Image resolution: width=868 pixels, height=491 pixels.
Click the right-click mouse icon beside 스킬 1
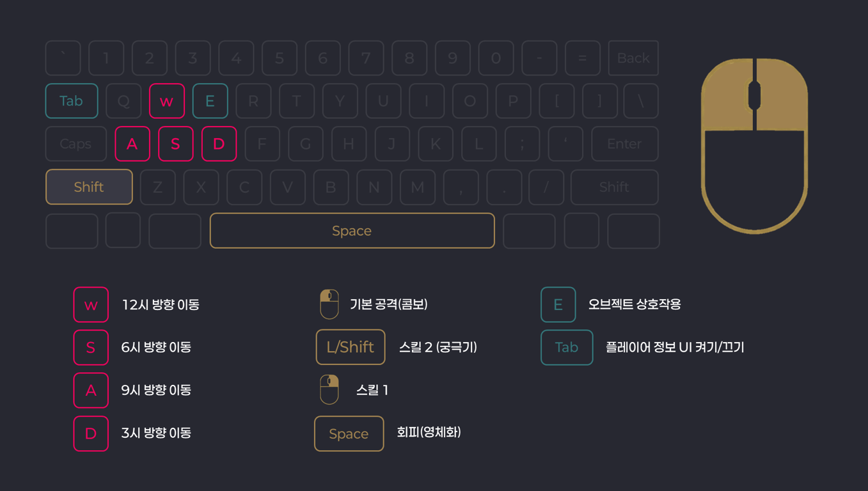point(329,390)
